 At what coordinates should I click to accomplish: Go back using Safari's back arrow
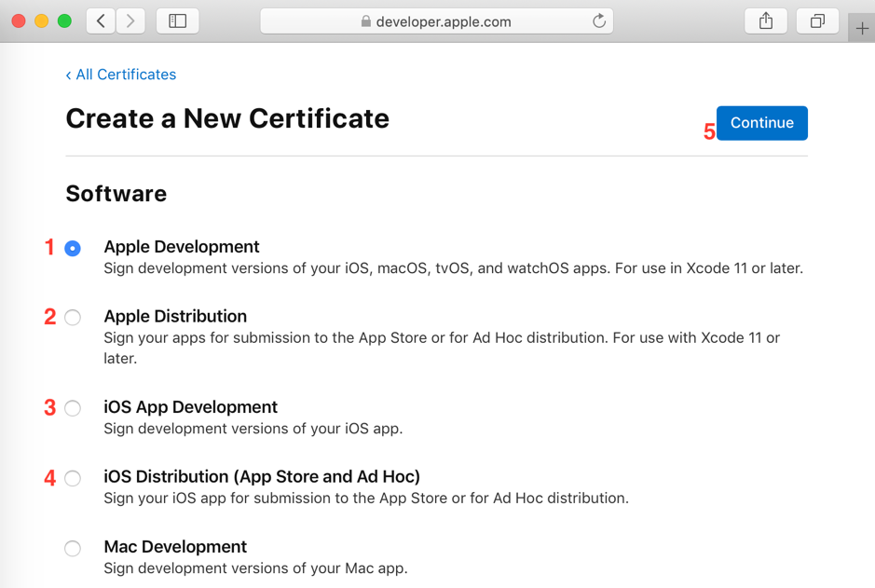(101, 21)
